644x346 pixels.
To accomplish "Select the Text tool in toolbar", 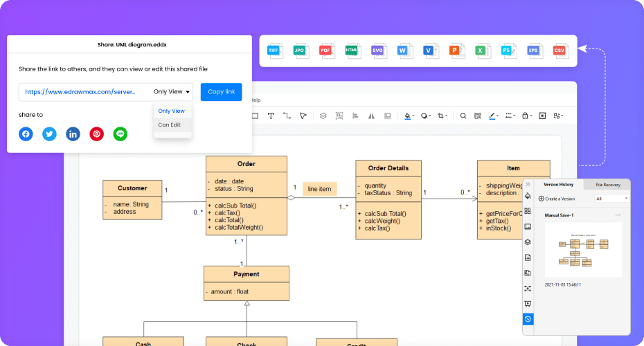I will (271, 116).
